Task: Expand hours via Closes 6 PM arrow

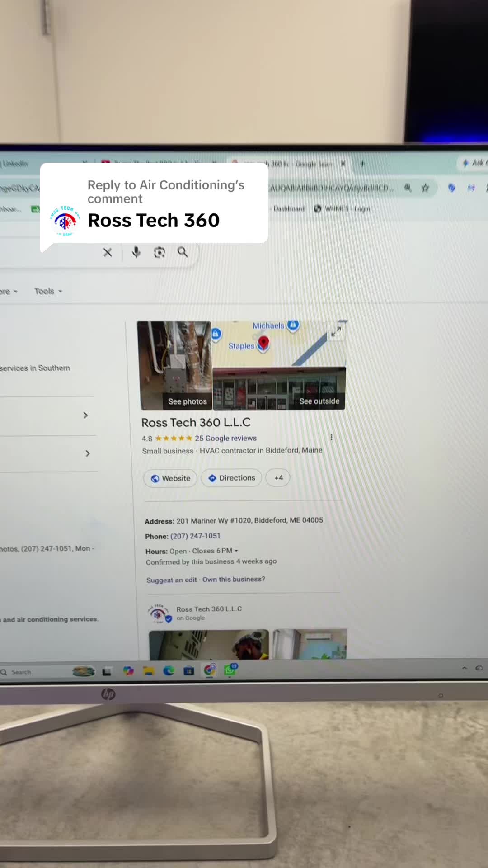Action: (x=236, y=551)
